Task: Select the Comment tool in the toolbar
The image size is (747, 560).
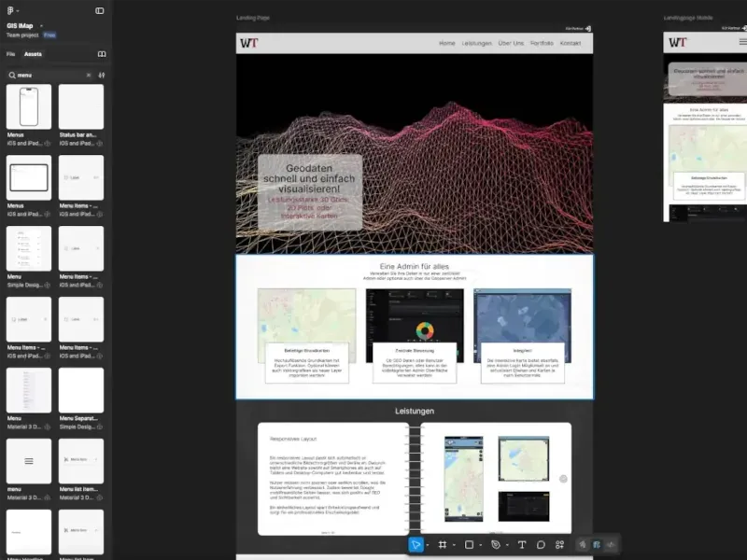Action: 541,545
